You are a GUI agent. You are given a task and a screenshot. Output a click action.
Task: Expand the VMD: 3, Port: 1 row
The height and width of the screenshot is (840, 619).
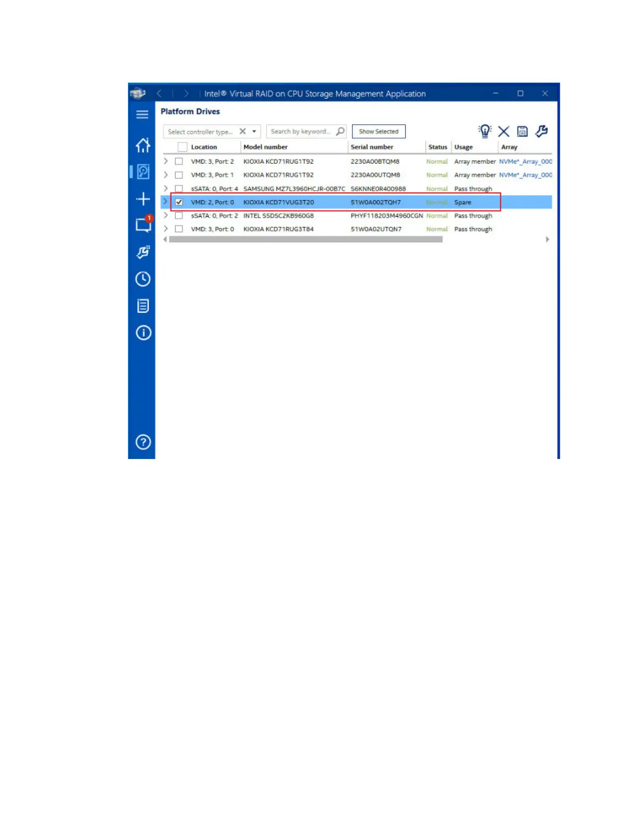coord(166,175)
